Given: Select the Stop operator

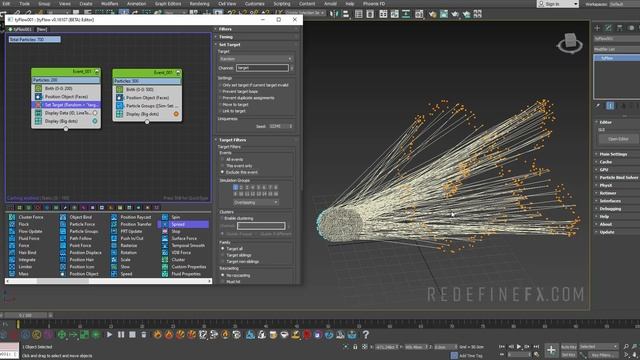Looking at the screenshot, I should (x=176, y=231).
